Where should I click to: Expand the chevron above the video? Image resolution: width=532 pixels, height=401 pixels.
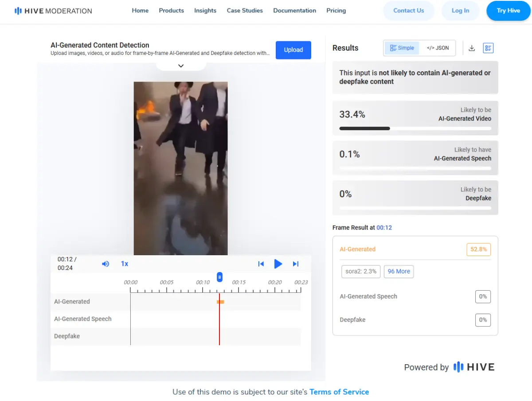point(181,66)
